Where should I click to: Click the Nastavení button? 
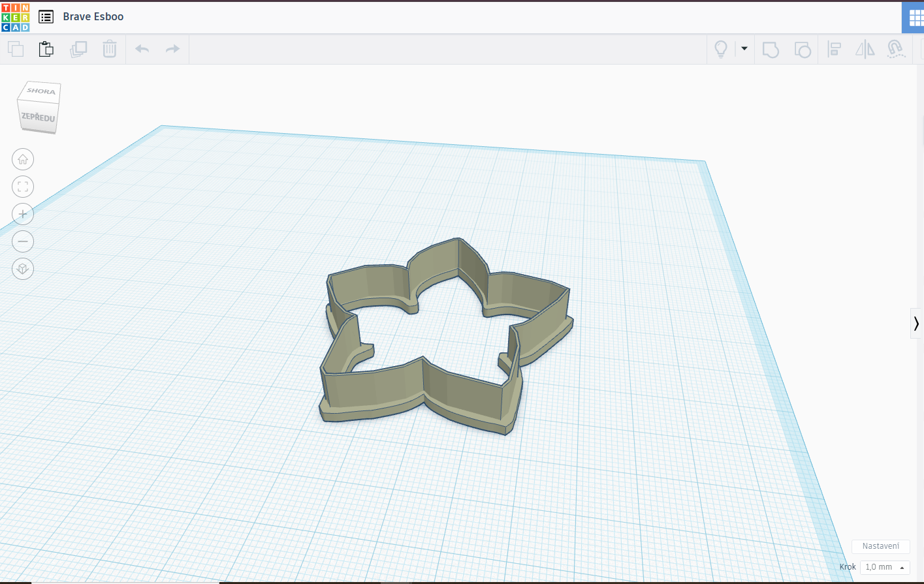pos(881,546)
